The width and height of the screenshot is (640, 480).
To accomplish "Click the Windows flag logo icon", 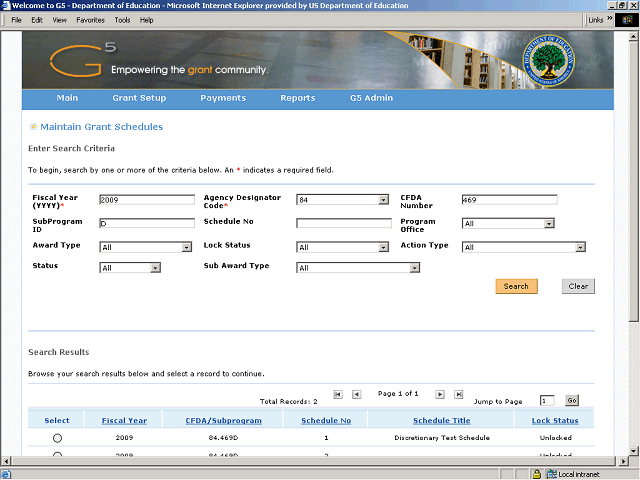I will point(627,20).
